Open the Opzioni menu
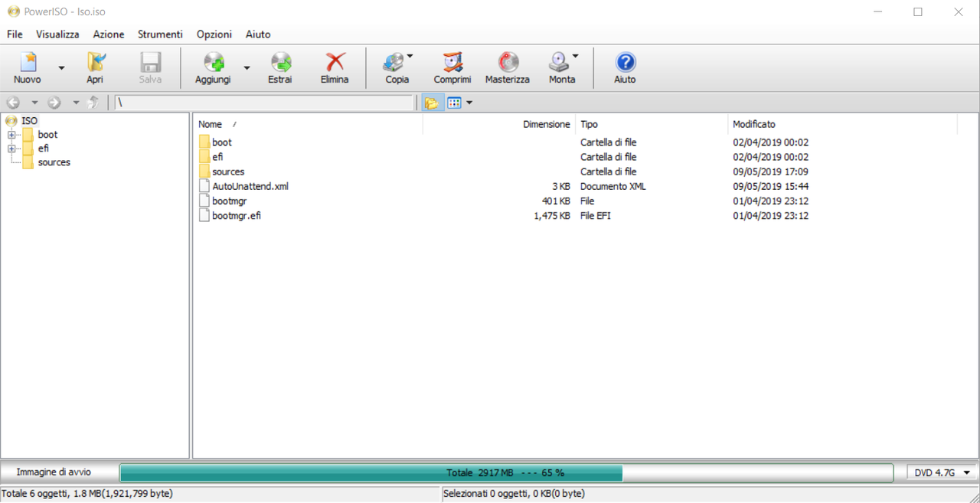 (x=214, y=34)
